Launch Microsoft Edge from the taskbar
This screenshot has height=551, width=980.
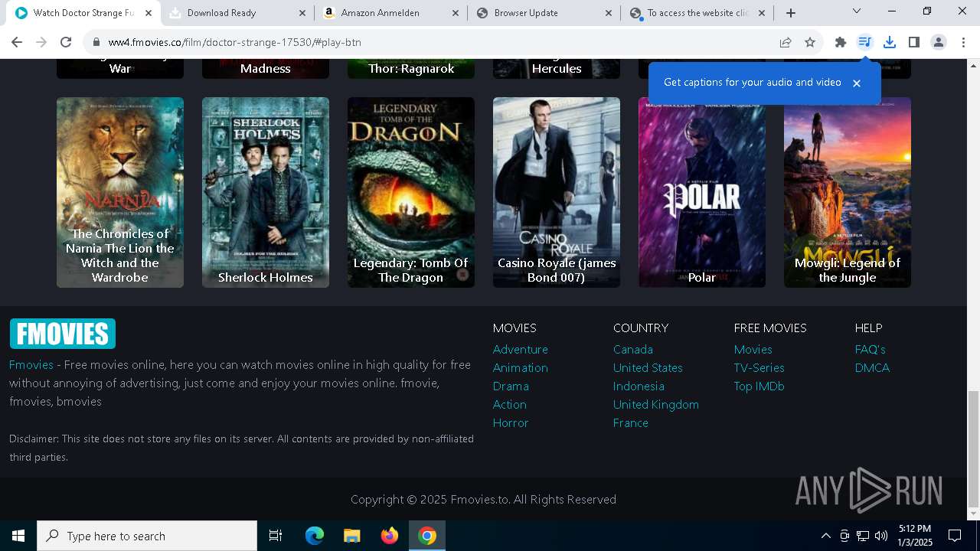pyautogui.click(x=315, y=536)
